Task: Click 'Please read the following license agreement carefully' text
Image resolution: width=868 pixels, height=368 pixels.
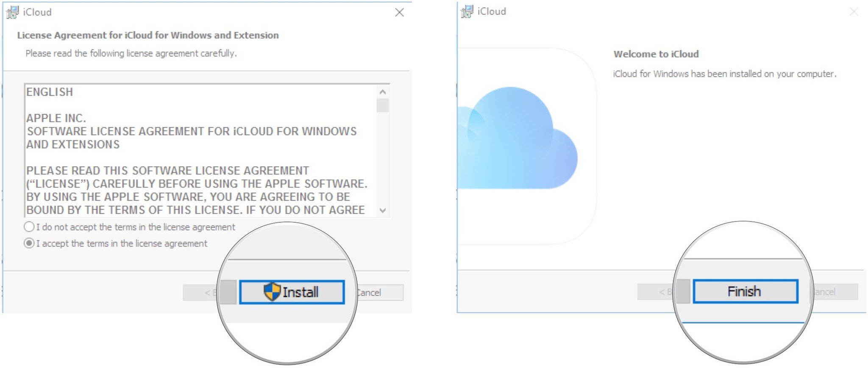Action: pos(131,53)
